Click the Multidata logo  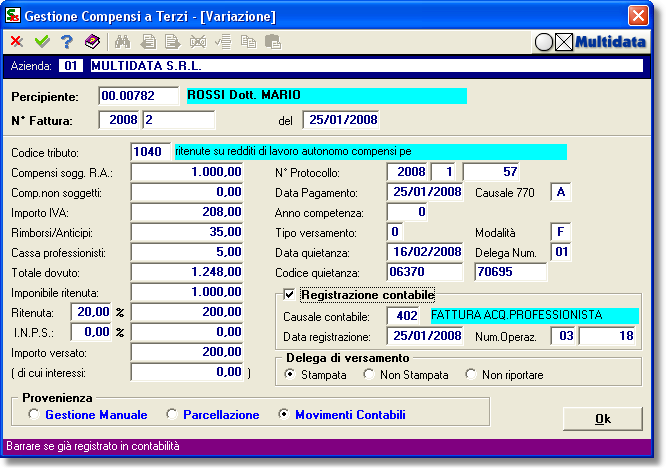click(x=610, y=42)
